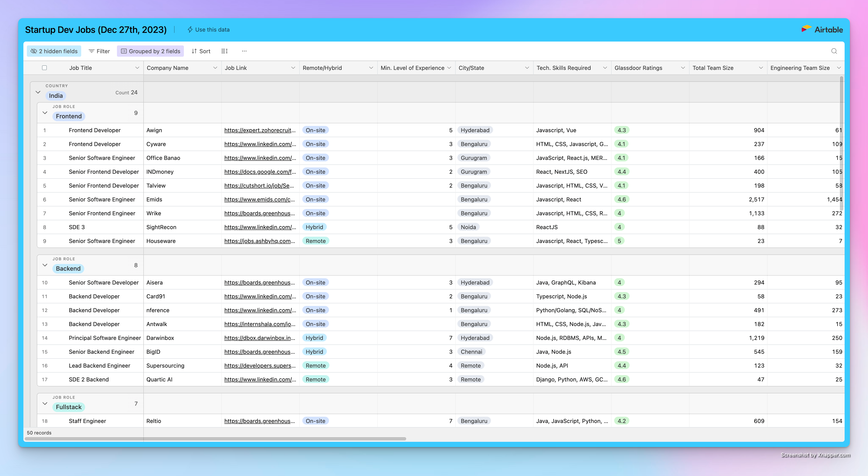This screenshot has height=476, width=868.
Task: Click the vertical scrollbar thumb
Action: (841, 143)
